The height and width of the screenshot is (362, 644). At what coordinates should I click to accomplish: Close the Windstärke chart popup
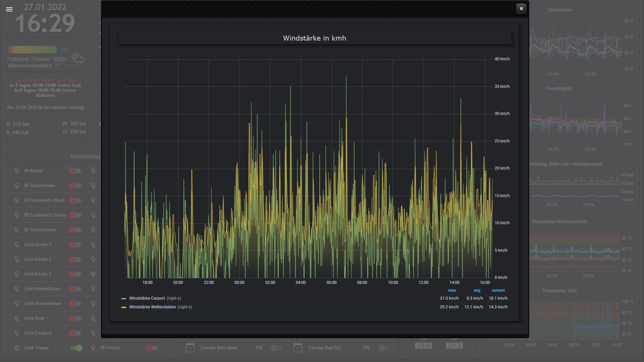click(x=521, y=9)
